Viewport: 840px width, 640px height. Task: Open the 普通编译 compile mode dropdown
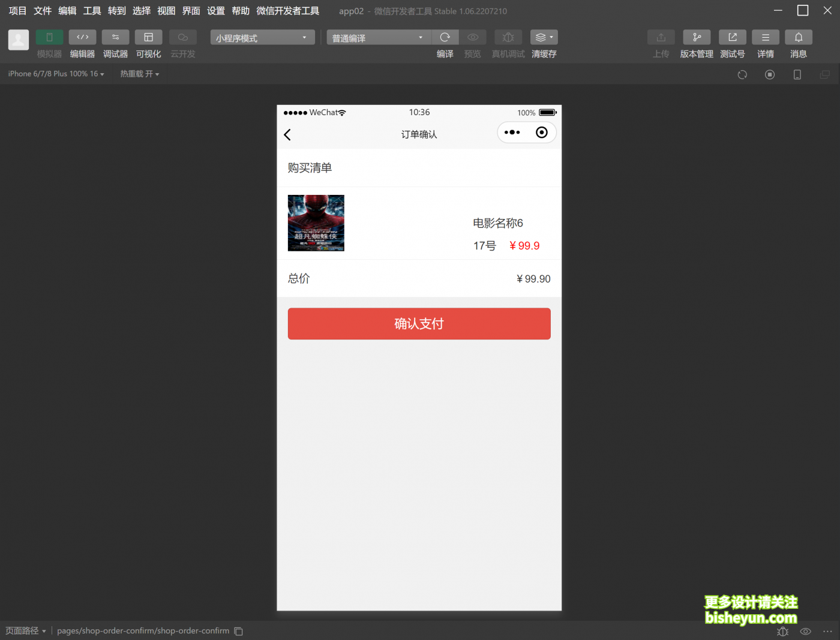click(x=379, y=38)
